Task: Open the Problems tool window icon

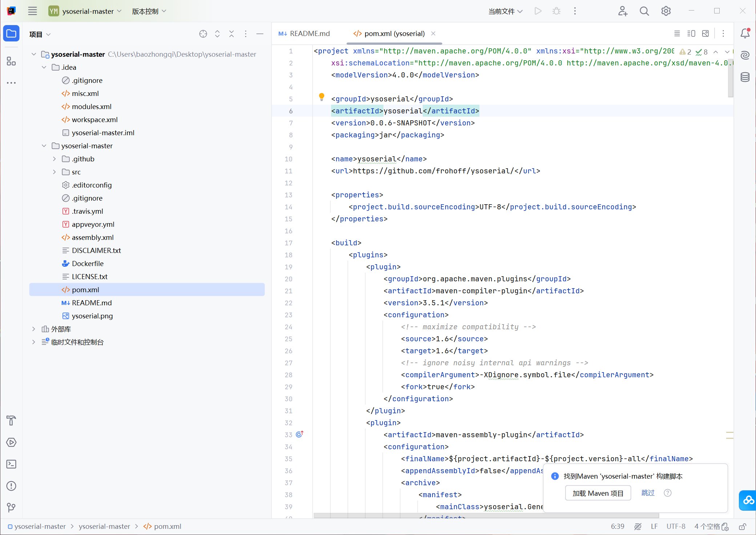Action: tap(11, 486)
